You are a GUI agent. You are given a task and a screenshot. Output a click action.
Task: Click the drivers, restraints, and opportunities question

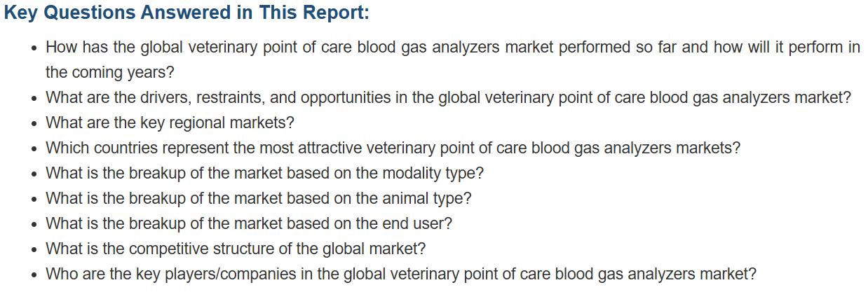[449, 97]
